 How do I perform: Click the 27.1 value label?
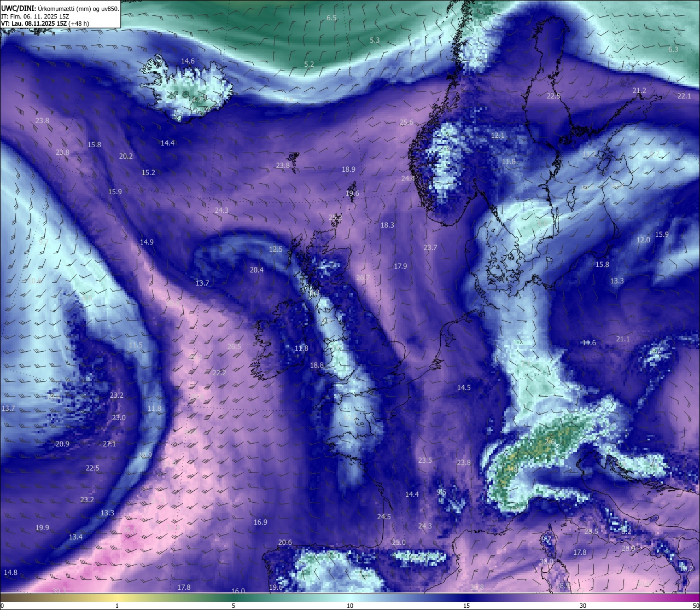tap(109, 444)
